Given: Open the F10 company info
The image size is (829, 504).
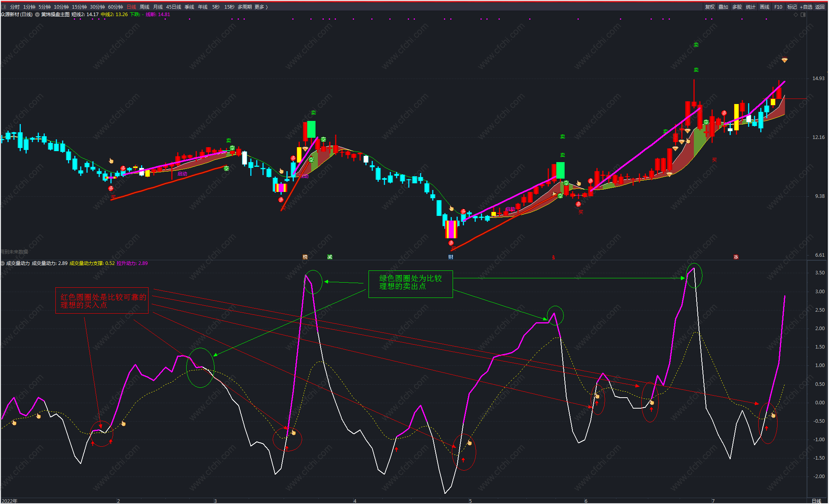Looking at the screenshot, I should (x=778, y=7).
